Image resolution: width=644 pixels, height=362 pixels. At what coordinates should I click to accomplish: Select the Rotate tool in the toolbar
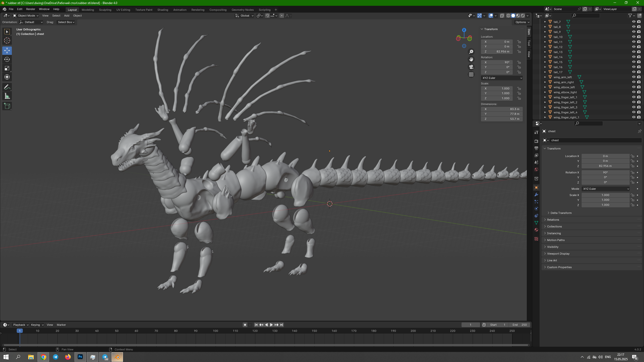7,59
